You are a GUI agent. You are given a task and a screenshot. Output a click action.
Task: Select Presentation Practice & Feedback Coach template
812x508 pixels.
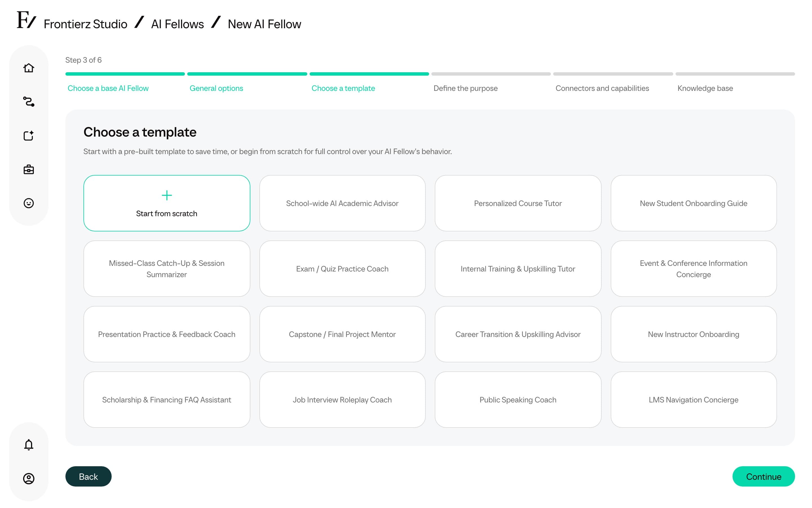pos(167,334)
